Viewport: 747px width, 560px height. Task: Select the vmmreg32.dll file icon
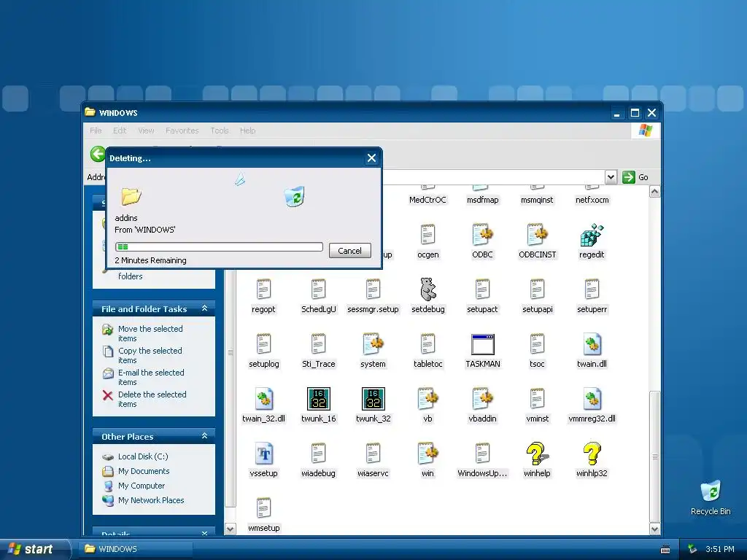coord(592,399)
